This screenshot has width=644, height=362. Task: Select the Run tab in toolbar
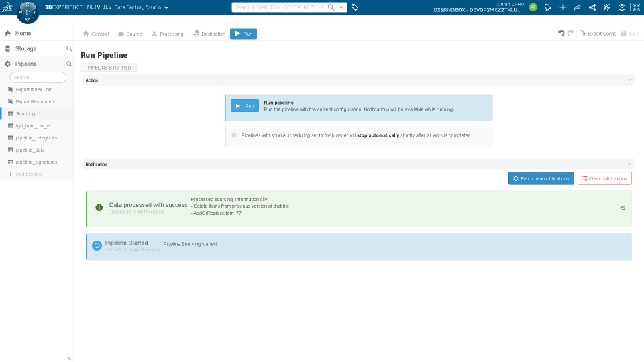click(x=244, y=34)
